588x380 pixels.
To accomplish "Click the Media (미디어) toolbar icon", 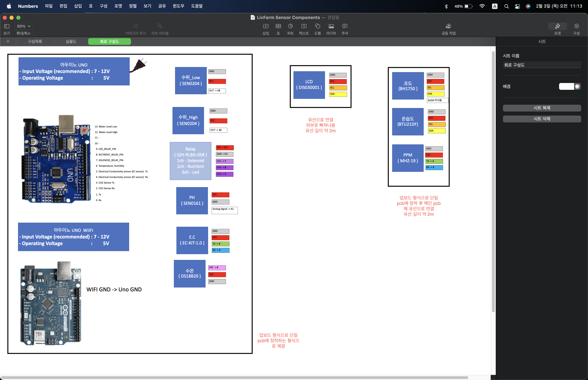I will coord(331,26).
